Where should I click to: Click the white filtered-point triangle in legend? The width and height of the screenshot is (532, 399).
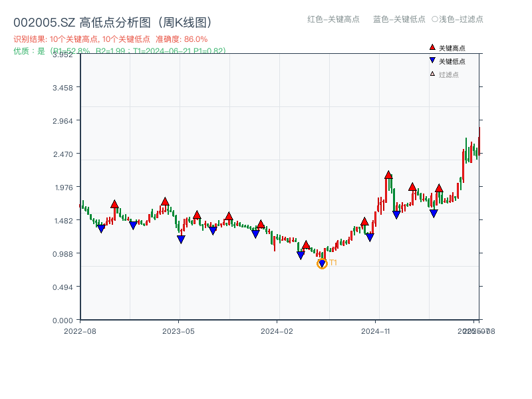click(432, 74)
